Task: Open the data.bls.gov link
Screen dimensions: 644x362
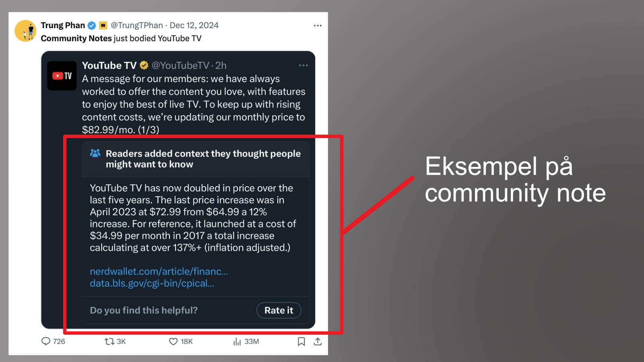Action: pos(152,283)
